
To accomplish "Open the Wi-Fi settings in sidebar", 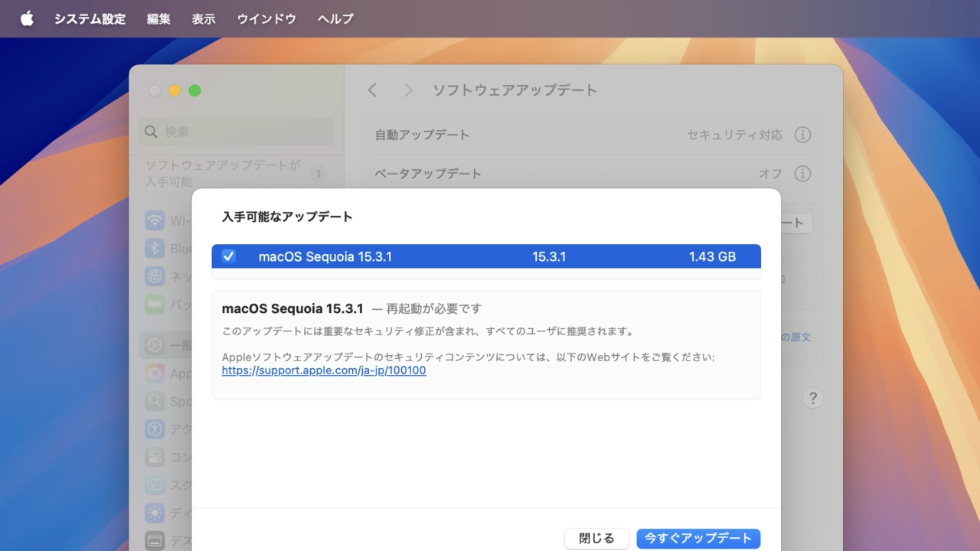I will click(x=155, y=221).
